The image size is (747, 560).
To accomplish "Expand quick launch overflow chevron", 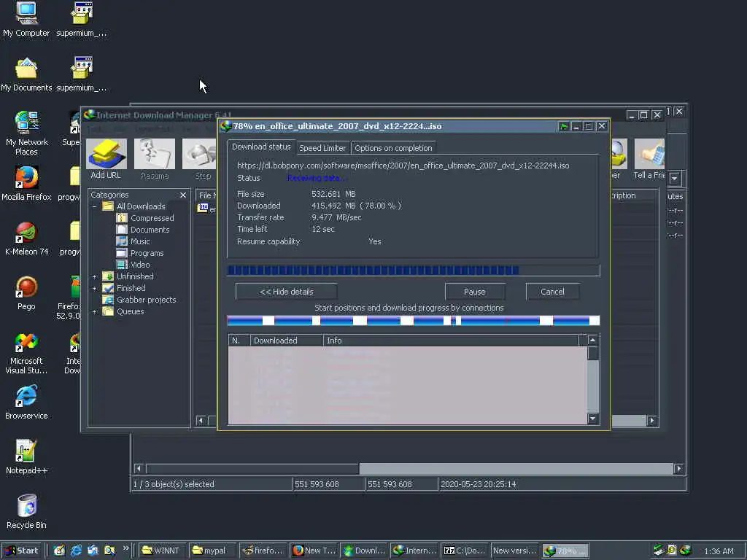I will point(125,548).
